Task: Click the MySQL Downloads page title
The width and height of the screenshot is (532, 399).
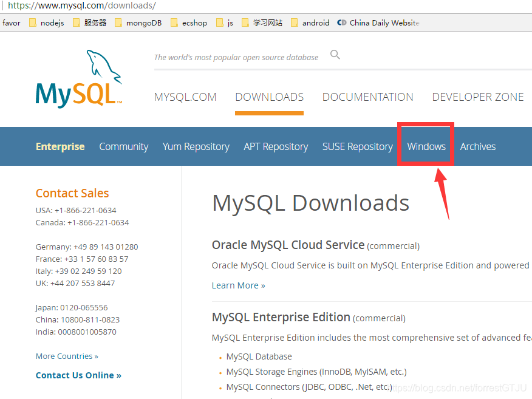Action: (x=311, y=203)
